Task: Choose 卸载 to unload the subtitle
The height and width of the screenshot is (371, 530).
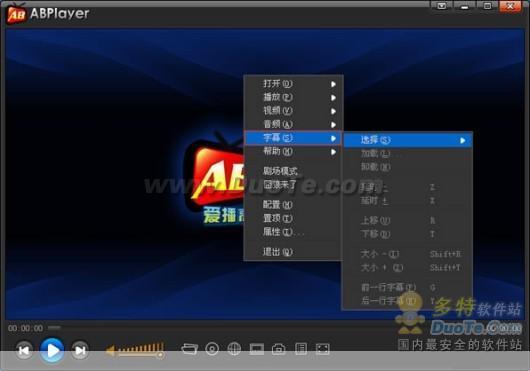Action: coord(408,167)
